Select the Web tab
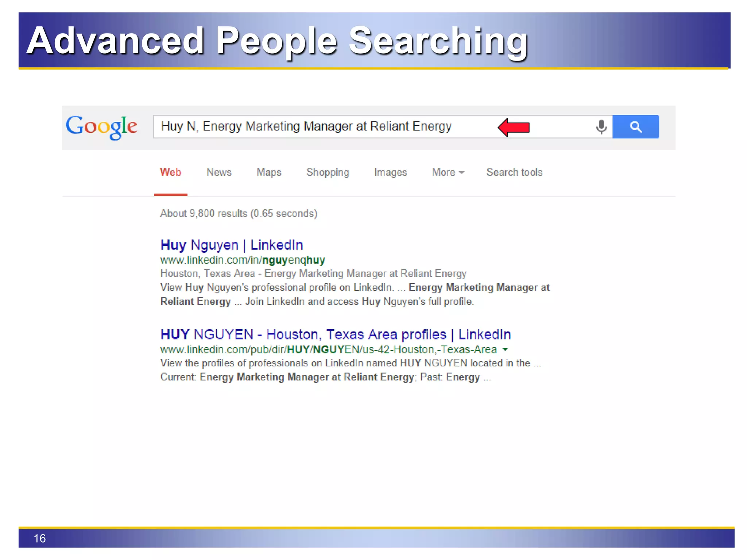This screenshot has width=747, height=560. point(170,172)
